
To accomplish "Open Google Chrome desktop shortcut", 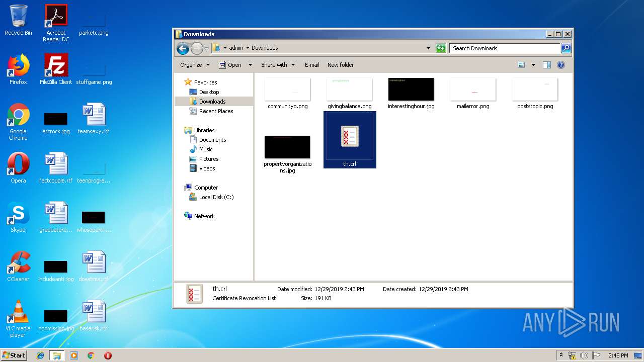I will click(18, 122).
